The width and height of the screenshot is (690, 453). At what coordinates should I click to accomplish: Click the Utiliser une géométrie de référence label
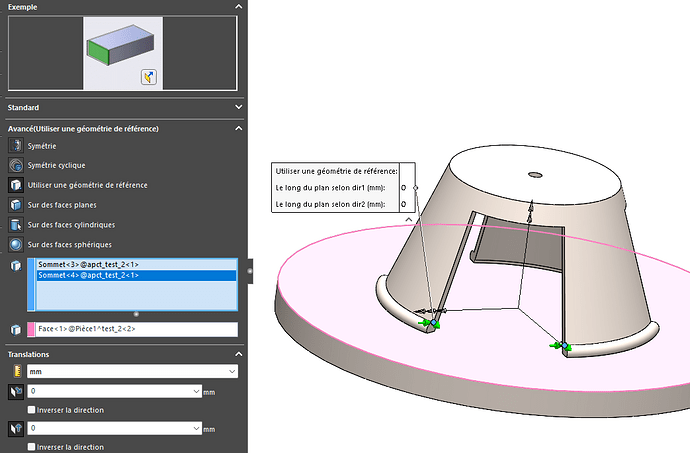[88, 185]
